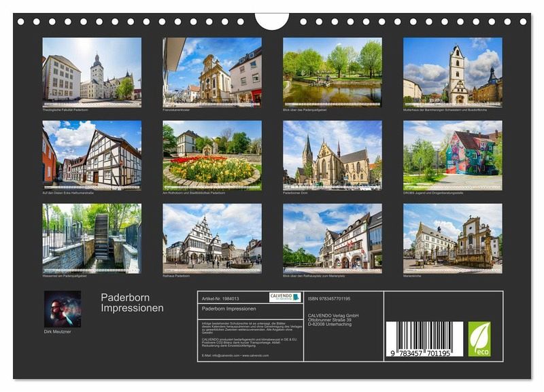Click the calvendo.com email and website line
The width and height of the screenshot is (544, 392).
click(235, 355)
